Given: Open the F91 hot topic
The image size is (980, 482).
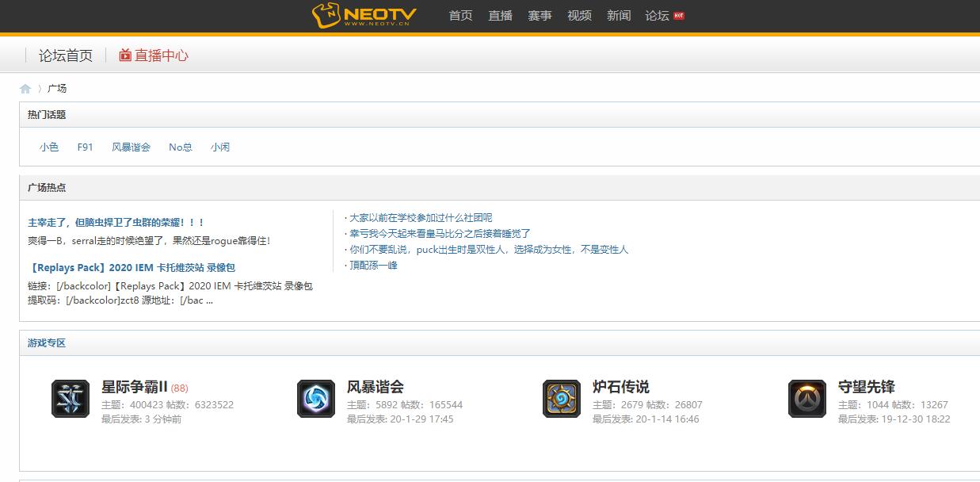Looking at the screenshot, I should pos(86,147).
